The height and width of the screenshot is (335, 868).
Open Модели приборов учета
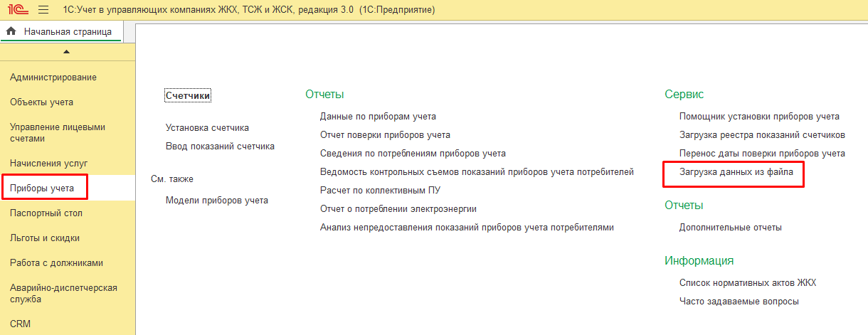click(217, 201)
